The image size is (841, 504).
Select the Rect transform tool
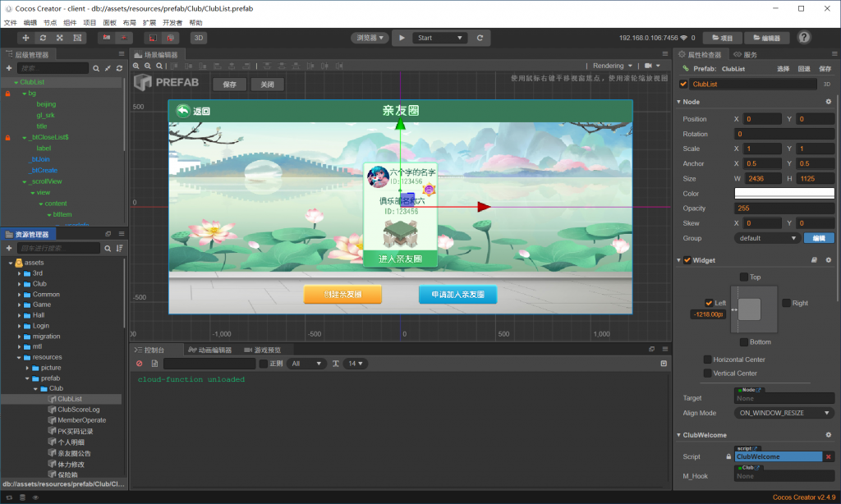pos(77,38)
